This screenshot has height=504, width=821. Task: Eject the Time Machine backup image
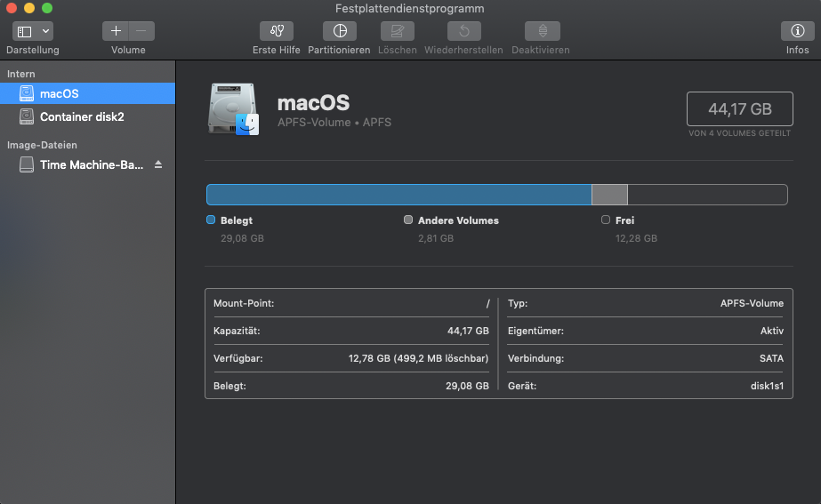158,164
